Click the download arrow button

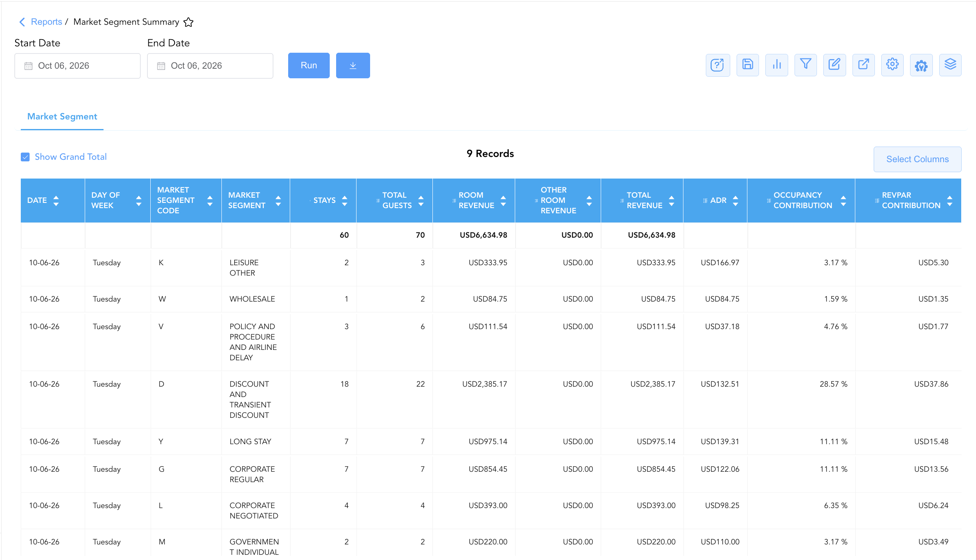tap(353, 66)
